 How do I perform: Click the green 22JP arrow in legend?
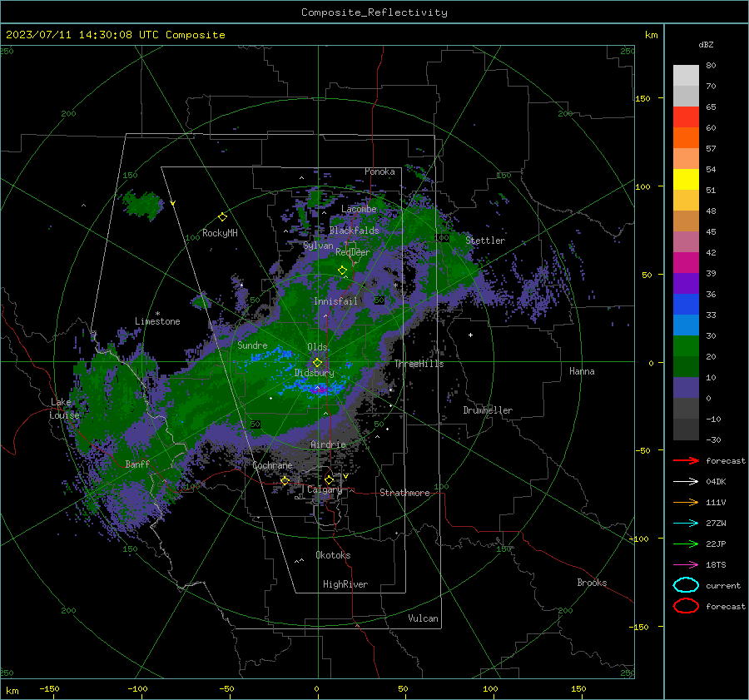[686, 544]
